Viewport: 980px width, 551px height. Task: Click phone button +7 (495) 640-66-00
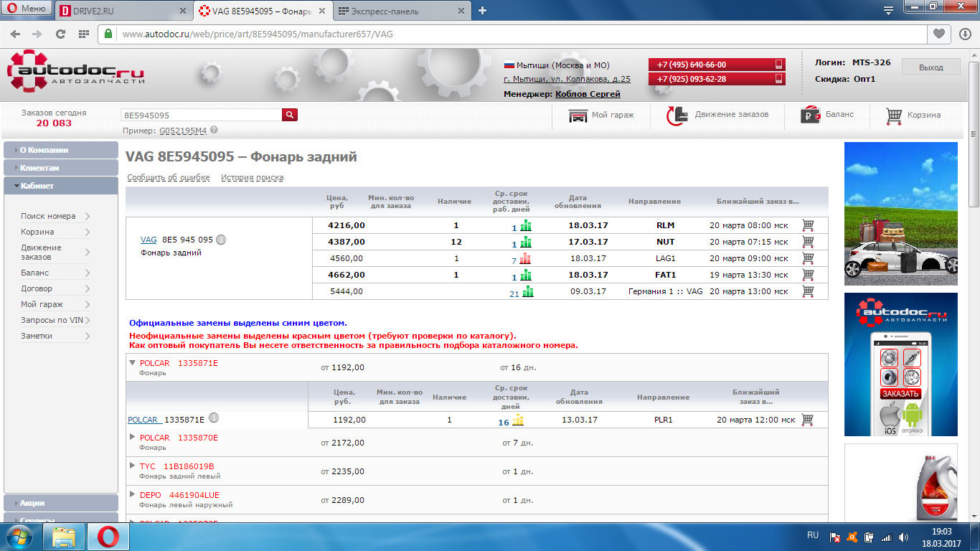[x=717, y=65]
